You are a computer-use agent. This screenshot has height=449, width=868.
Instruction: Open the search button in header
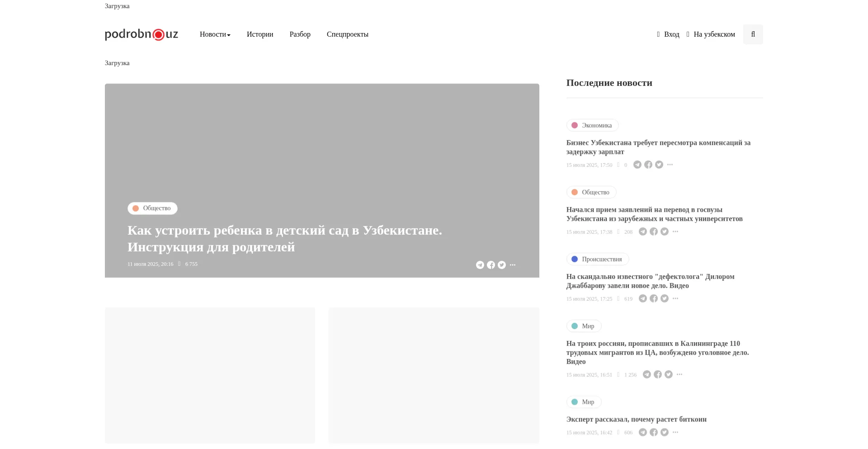pyautogui.click(x=753, y=34)
